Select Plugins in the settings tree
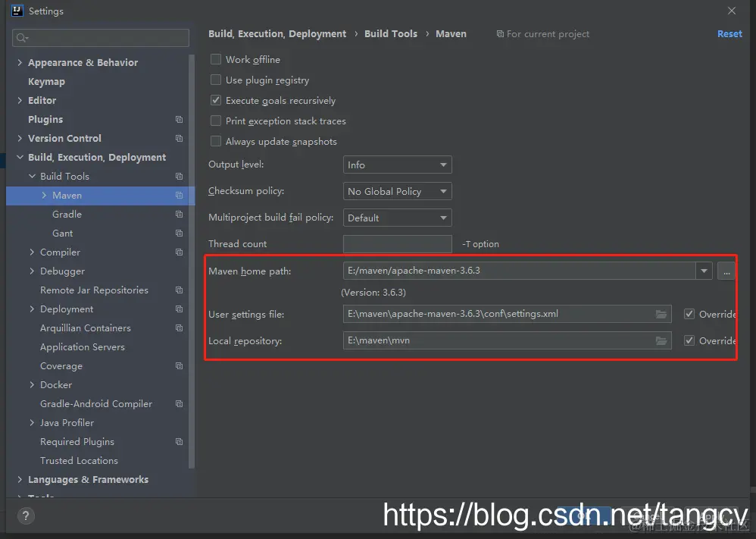 point(45,119)
